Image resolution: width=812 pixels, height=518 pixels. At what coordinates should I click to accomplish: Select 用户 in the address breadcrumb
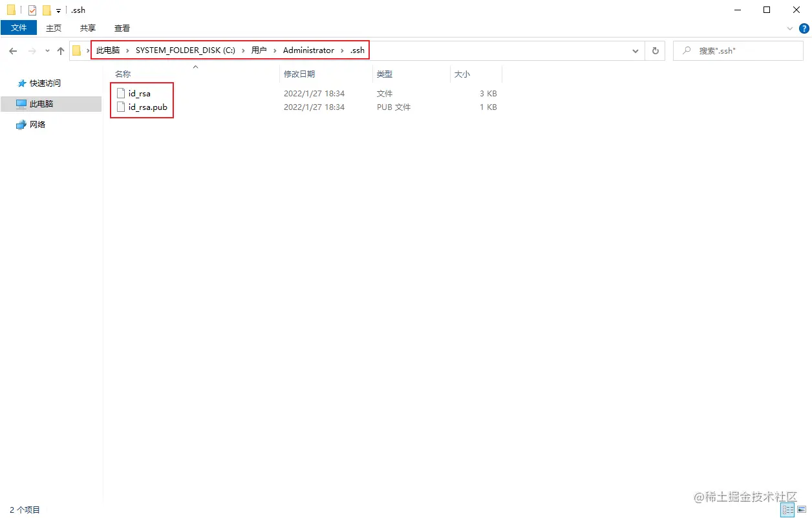[259, 50]
